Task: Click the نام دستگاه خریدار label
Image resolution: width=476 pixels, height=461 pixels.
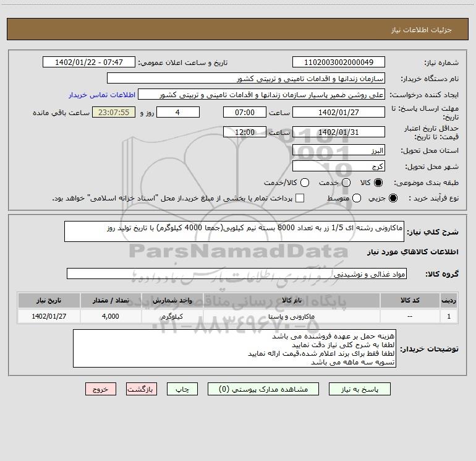Action: pyautogui.click(x=430, y=79)
